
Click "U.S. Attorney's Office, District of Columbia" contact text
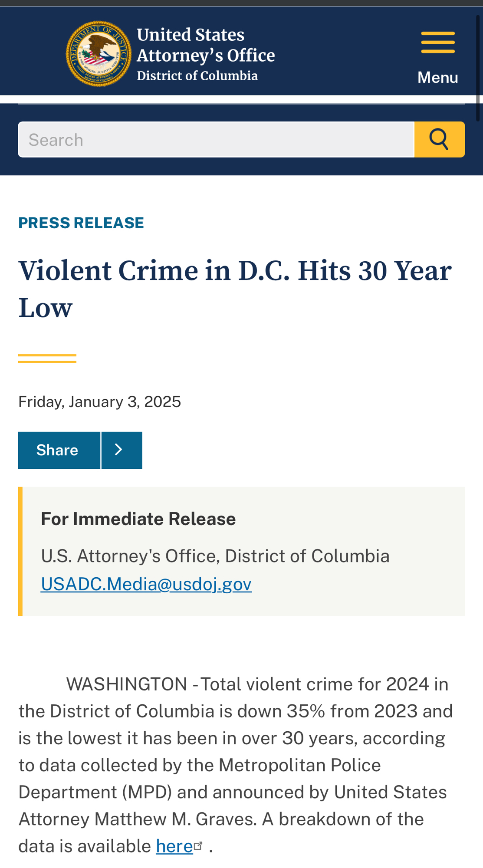click(x=215, y=556)
